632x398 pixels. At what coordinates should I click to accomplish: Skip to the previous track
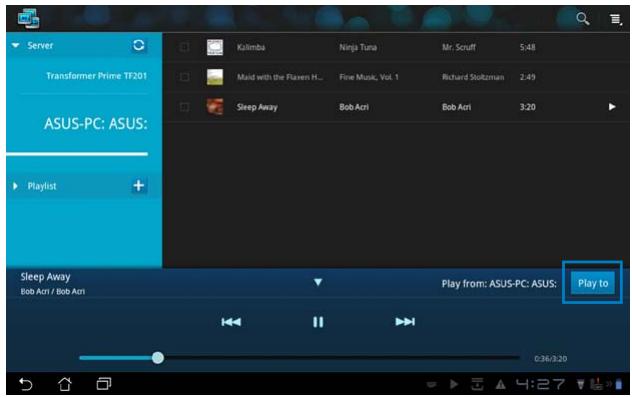(x=231, y=322)
